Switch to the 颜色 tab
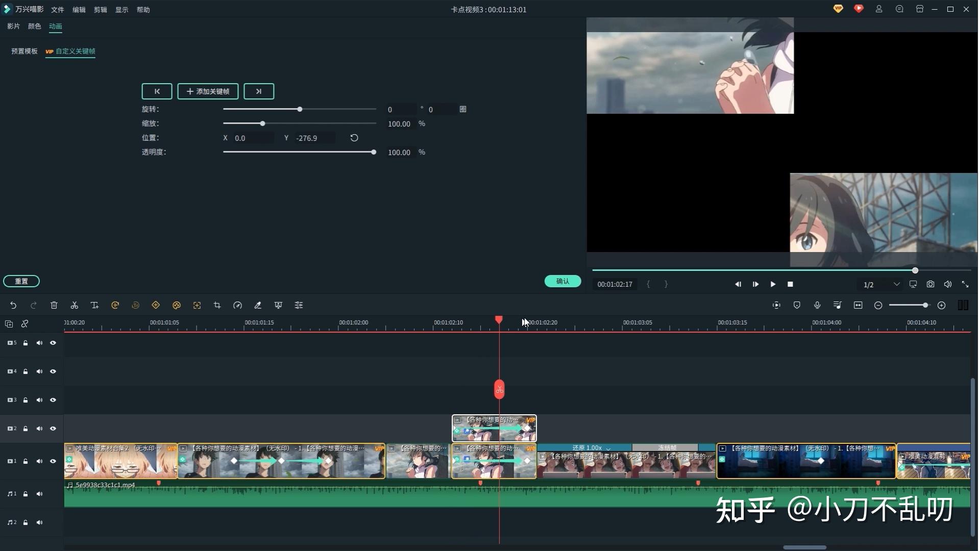Viewport: 980px width, 551px height. [35, 27]
